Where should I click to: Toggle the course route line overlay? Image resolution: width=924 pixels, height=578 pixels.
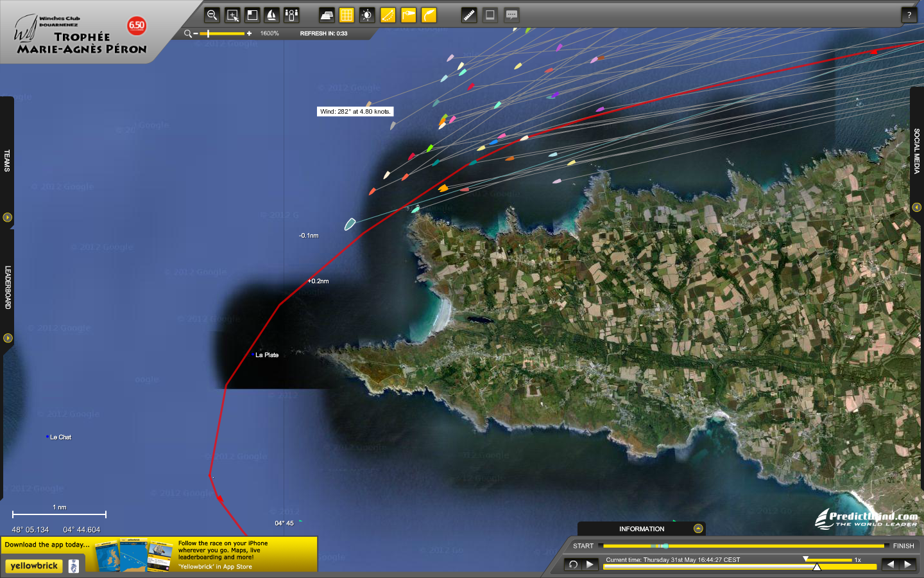tap(388, 15)
